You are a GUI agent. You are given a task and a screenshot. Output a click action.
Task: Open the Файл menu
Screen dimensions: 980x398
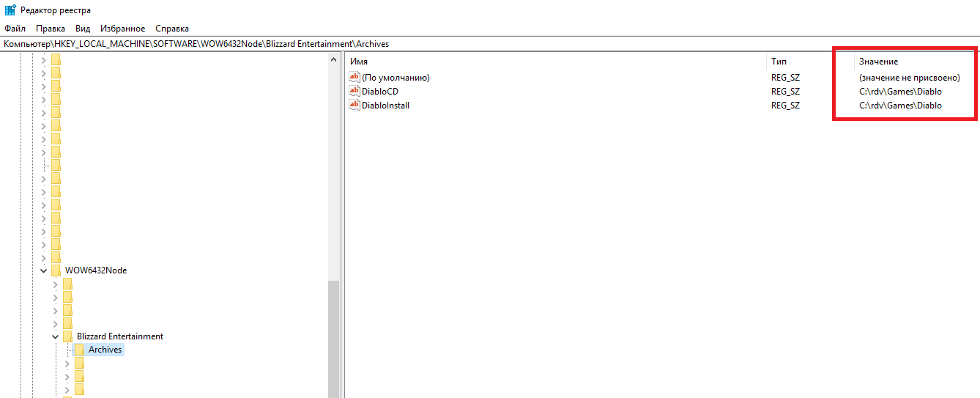point(15,29)
